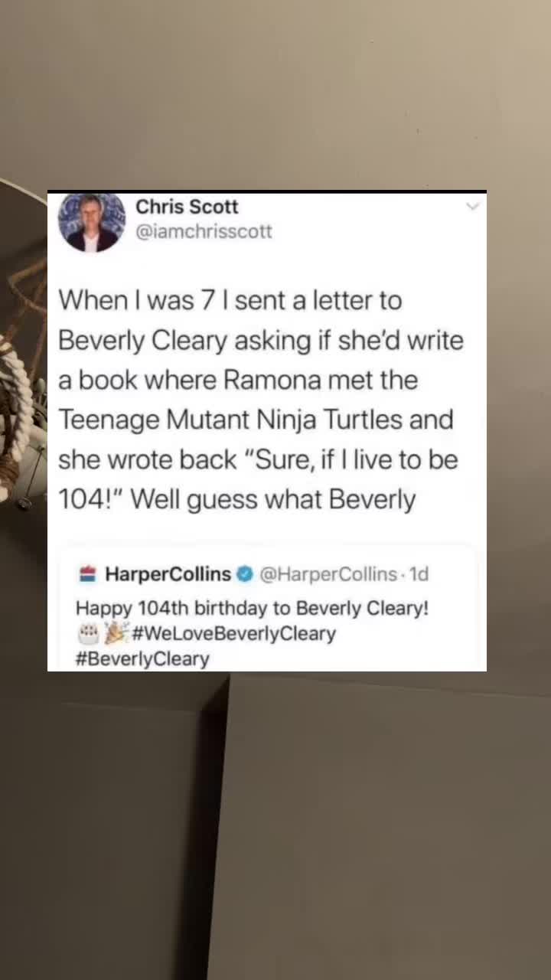Click the party popper emoji
551x980 pixels.
click(x=116, y=633)
